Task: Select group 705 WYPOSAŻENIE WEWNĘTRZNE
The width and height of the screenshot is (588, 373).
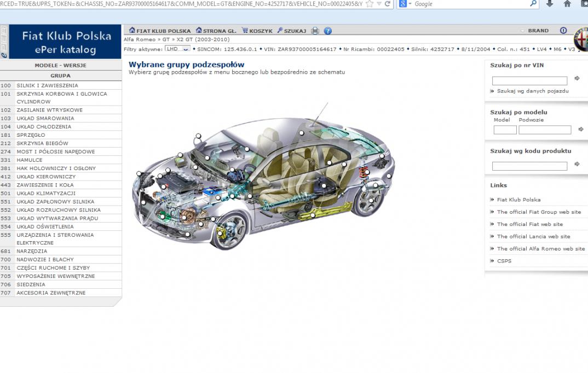Action: 61,276
